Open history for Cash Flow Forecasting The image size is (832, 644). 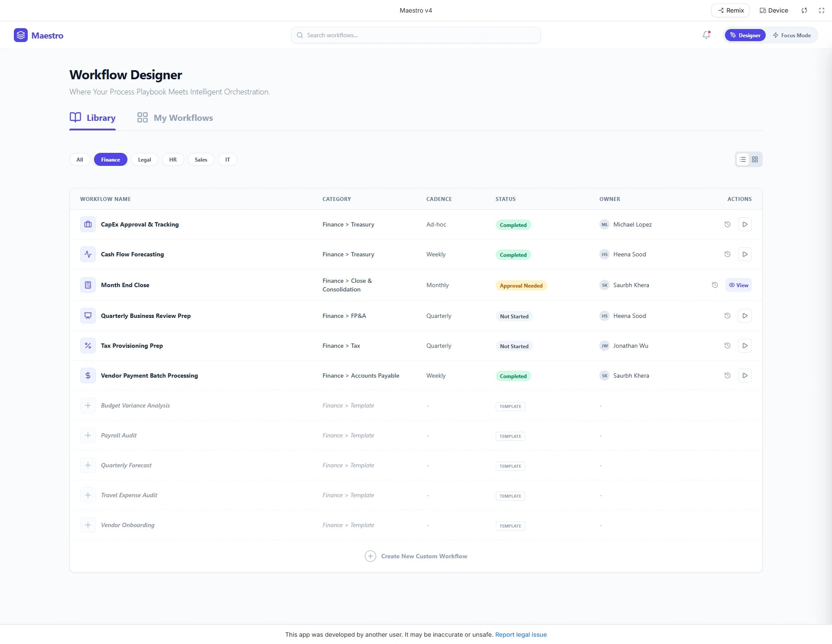click(727, 254)
